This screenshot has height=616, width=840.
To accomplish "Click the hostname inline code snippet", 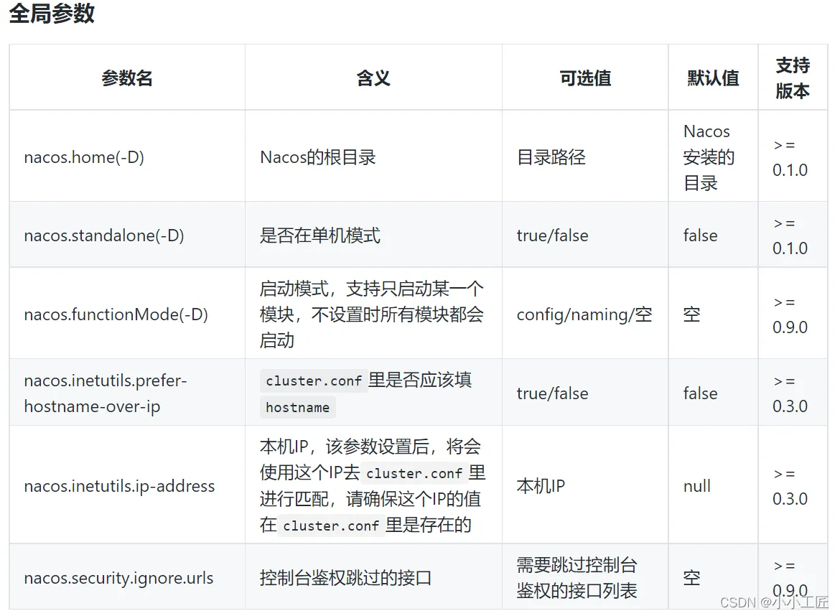I will [297, 407].
